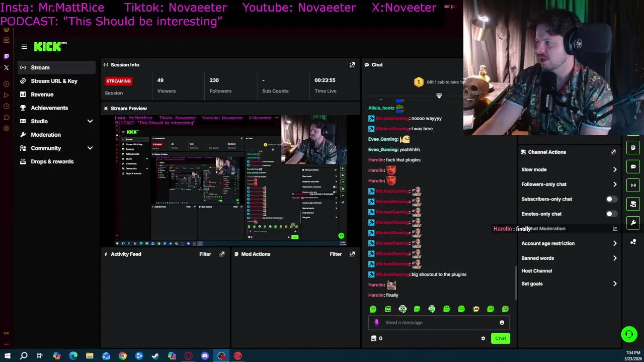
Task: Open Banned words arrow
Action: pyautogui.click(x=615, y=258)
